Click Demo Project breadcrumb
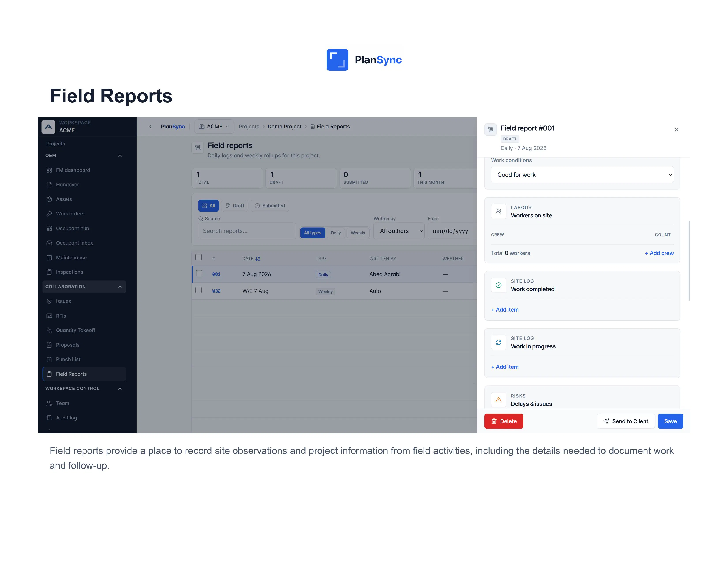Screen dimensions: 728x563 pos(284,127)
